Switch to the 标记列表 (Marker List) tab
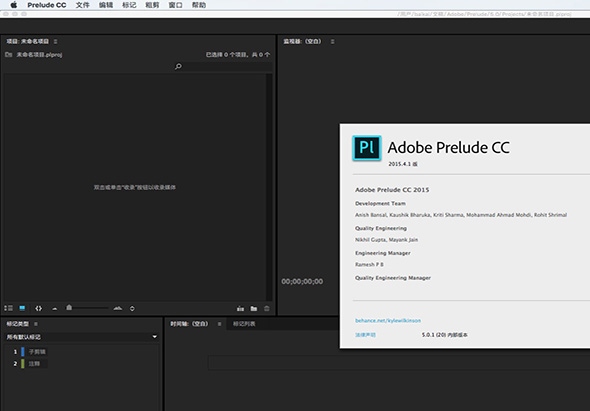 click(244, 324)
